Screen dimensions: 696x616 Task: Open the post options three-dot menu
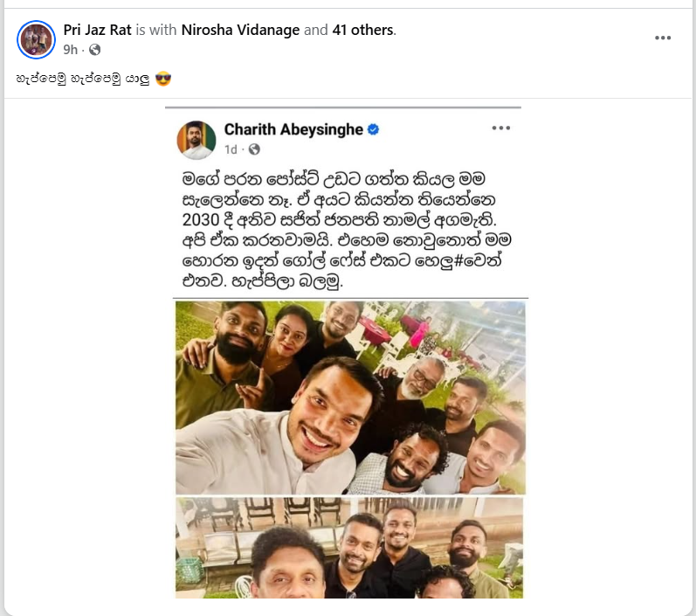point(663,38)
